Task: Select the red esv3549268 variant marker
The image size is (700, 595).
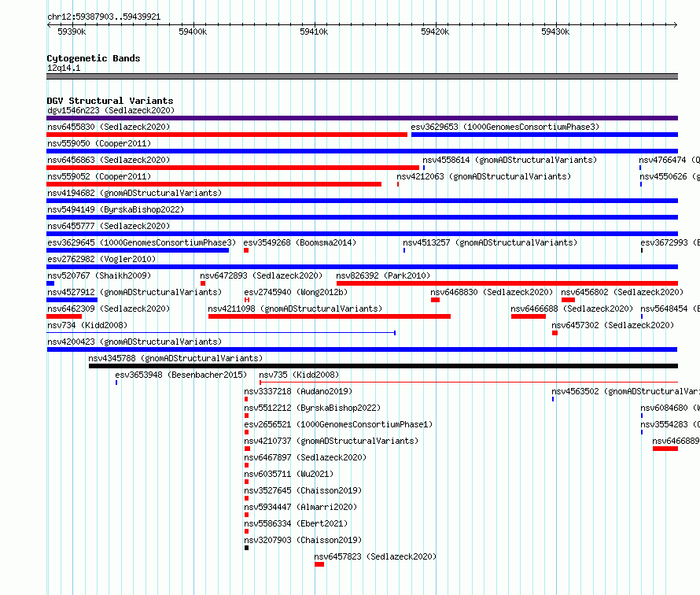Action: point(246,250)
